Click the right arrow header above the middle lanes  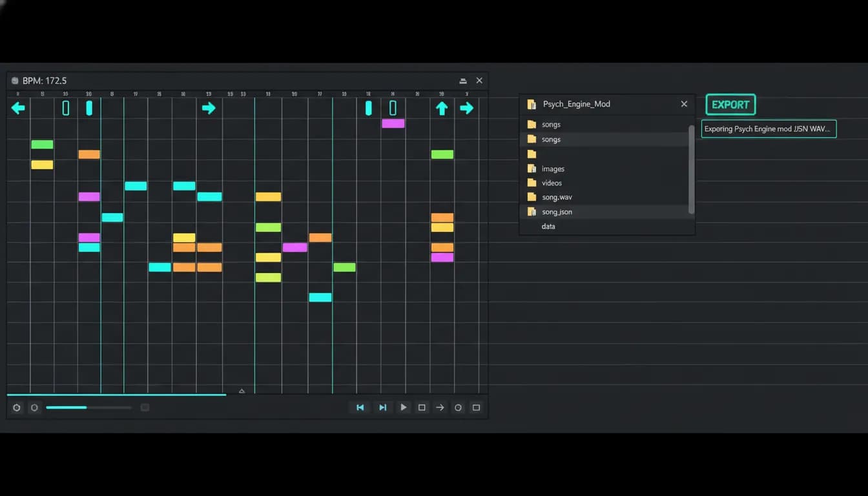coord(209,108)
